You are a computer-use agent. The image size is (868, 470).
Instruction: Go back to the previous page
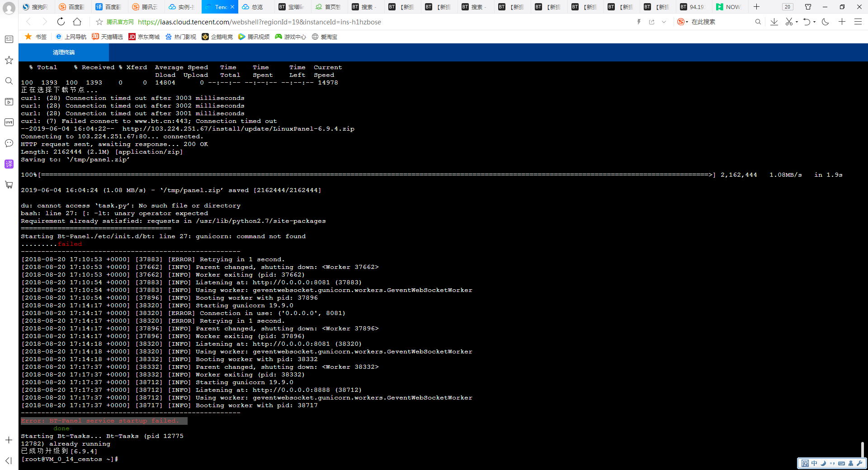(x=28, y=22)
